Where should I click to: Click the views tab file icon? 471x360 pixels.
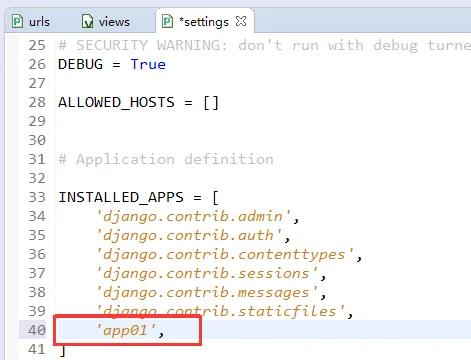coord(87,22)
